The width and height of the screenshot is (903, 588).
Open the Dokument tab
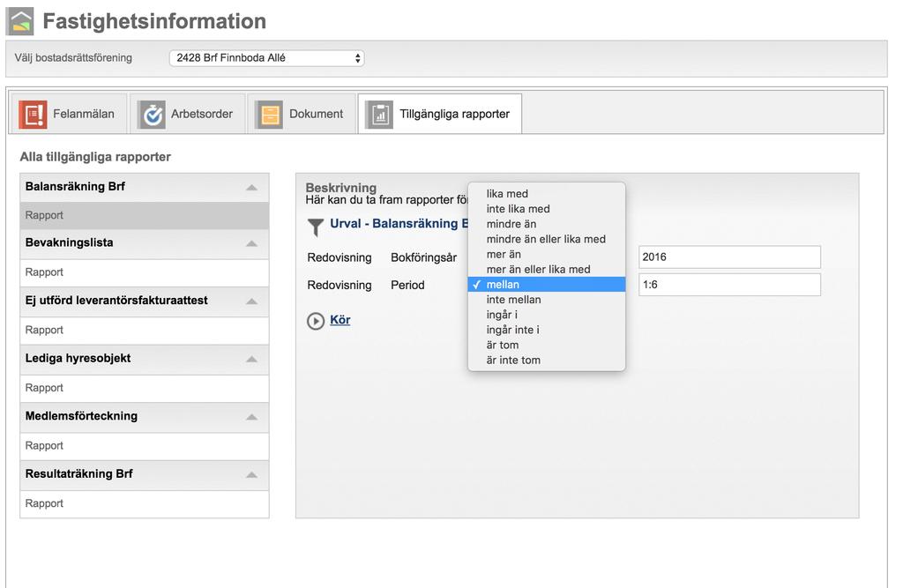302,114
